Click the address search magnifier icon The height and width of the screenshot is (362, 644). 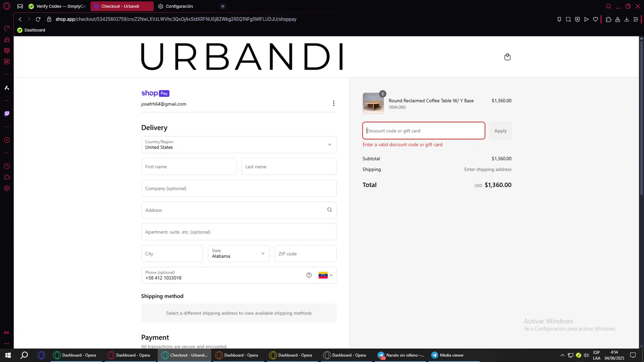[330, 210]
